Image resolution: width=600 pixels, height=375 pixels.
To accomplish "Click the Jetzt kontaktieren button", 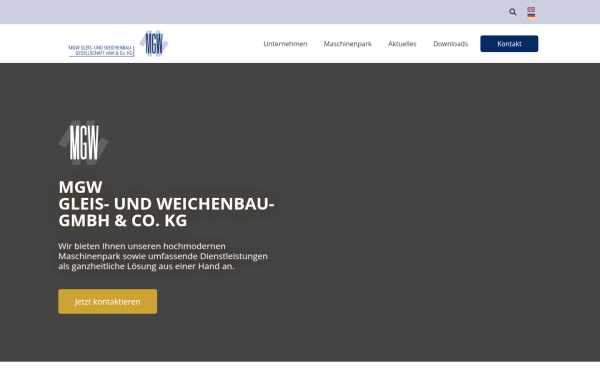I will click(x=108, y=302).
